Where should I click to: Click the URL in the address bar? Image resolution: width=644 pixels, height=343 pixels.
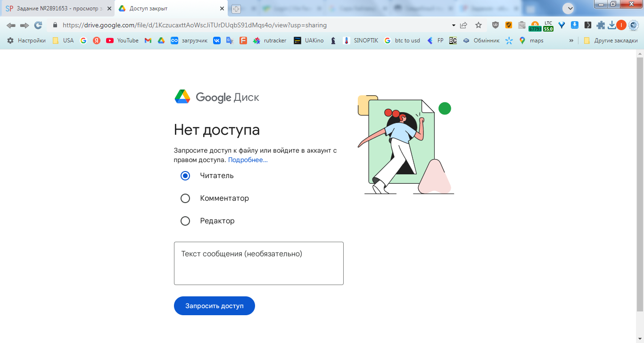click(x=195, y=25)
